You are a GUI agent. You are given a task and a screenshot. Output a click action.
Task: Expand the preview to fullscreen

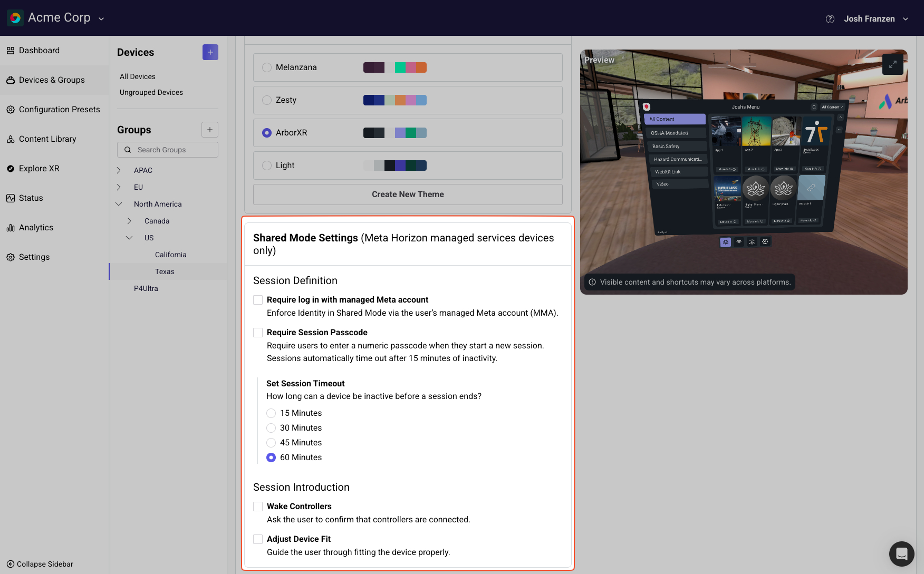point(893,64)
